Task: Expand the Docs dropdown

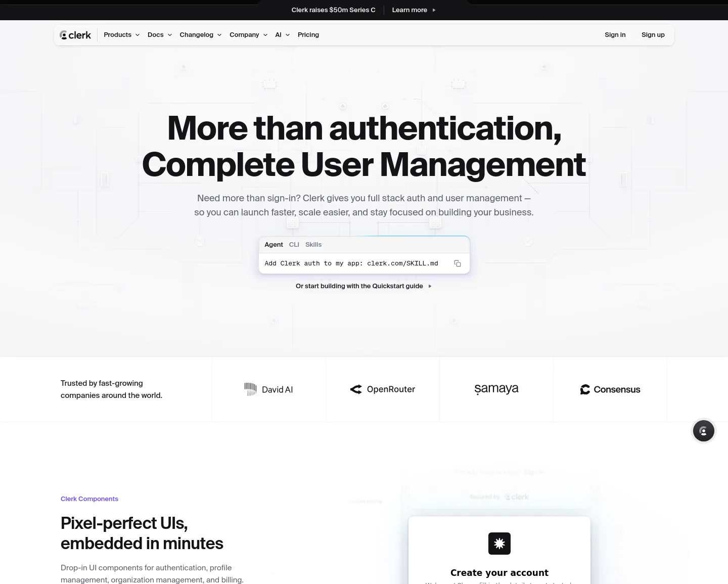Action: [160, 35]
